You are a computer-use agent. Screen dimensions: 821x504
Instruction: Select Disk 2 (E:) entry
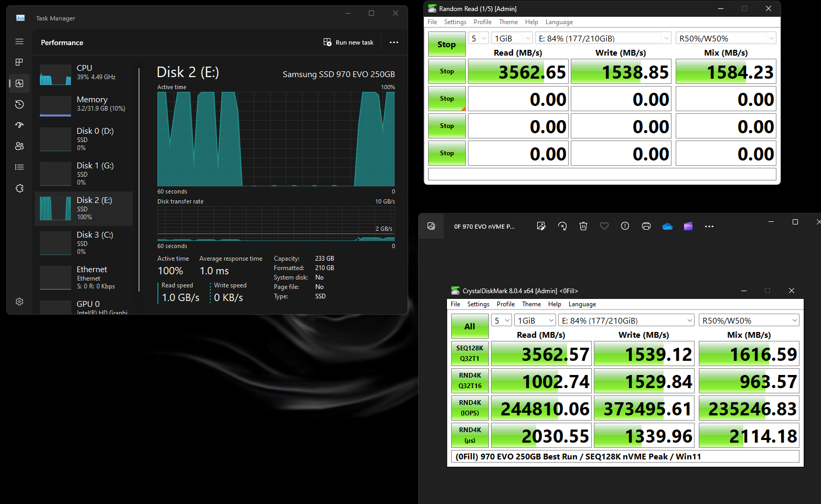pos(84,208)
